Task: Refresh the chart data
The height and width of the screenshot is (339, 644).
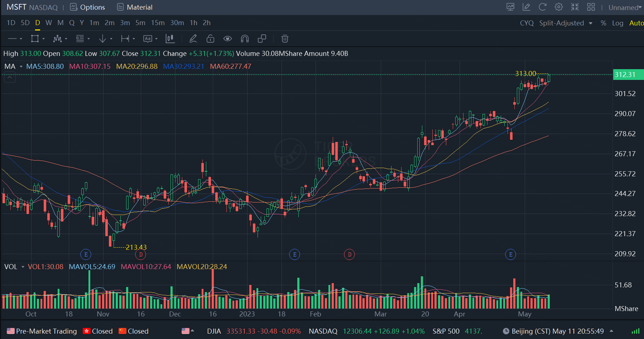Action: tap(543, 7)
